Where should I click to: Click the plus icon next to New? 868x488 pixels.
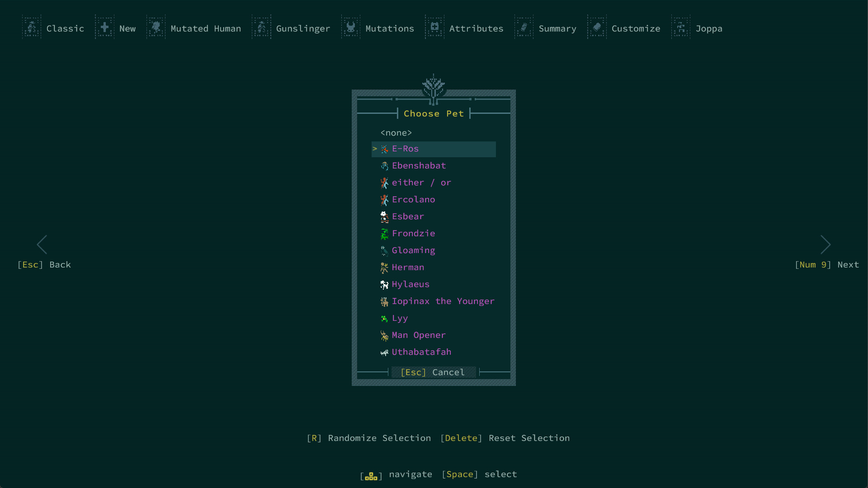[104, 27]
